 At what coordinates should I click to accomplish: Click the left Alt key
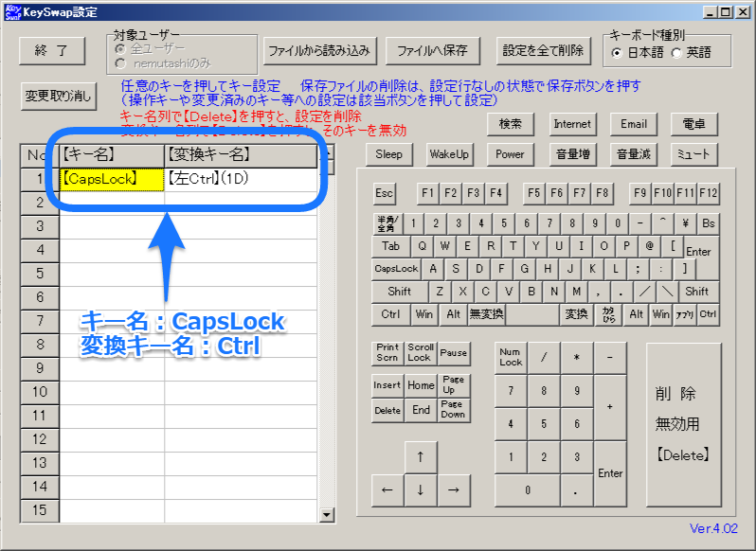click(453, 314)
